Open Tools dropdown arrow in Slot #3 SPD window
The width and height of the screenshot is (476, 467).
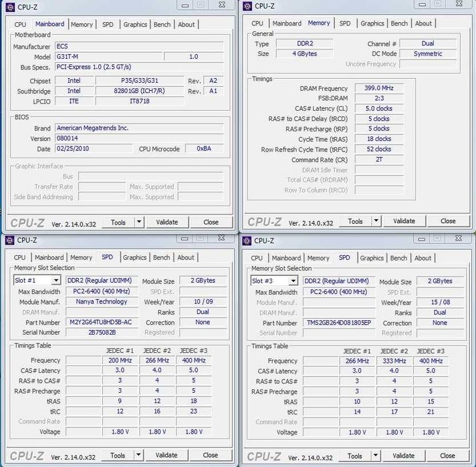pos(376,456)
